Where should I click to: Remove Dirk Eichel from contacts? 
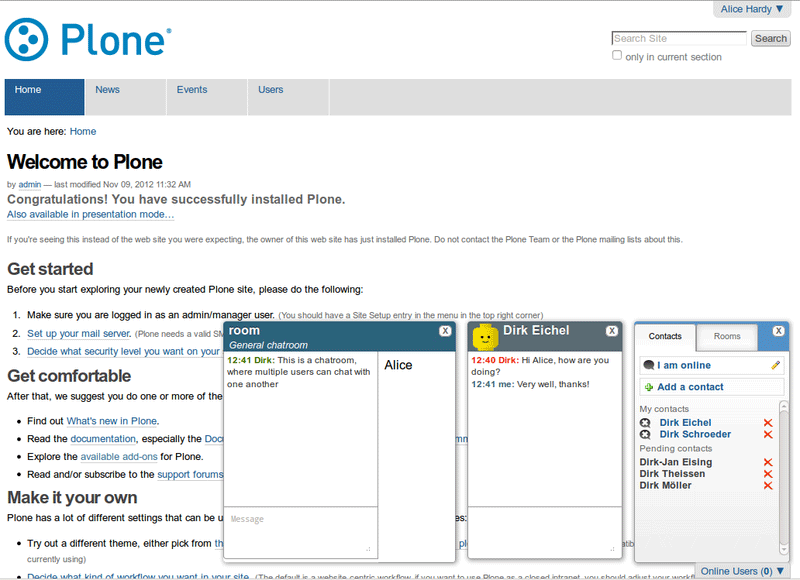(768, 423)
